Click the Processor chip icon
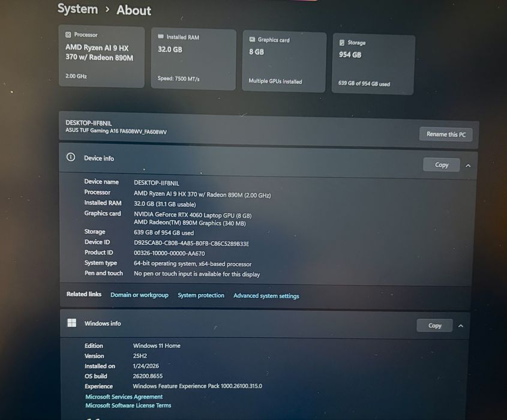Image resolution: width=507 pixels, height=420 pixels. pyautogui.click(x=68, y=35)
